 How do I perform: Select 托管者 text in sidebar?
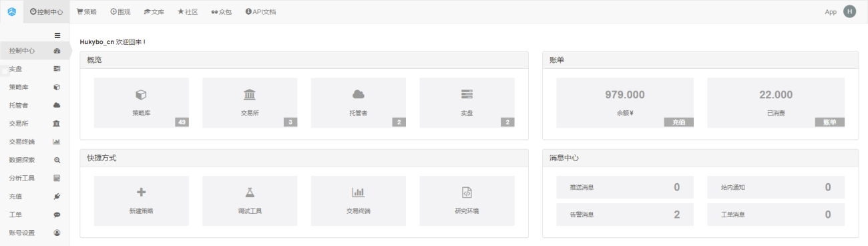(19, 105)
